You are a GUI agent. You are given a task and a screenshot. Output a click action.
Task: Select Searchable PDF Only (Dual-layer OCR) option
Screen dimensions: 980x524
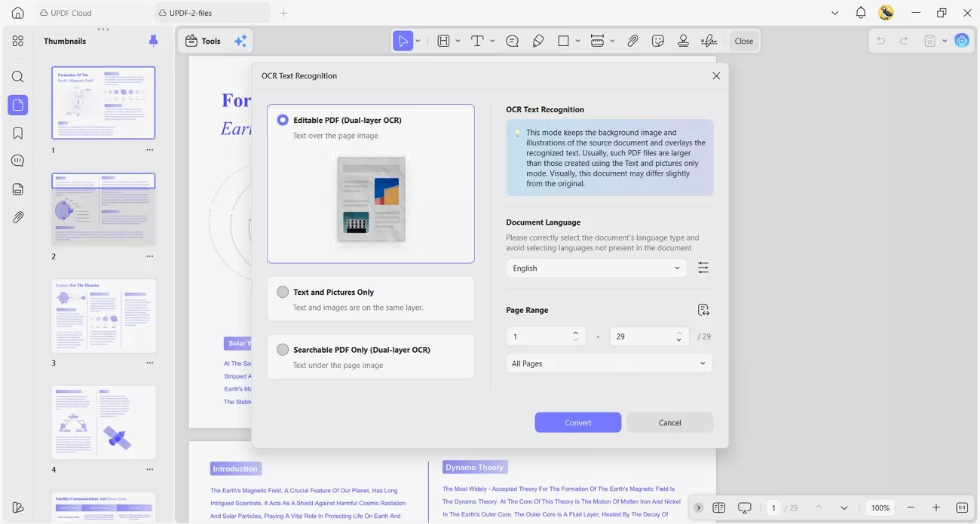(371, 357)
